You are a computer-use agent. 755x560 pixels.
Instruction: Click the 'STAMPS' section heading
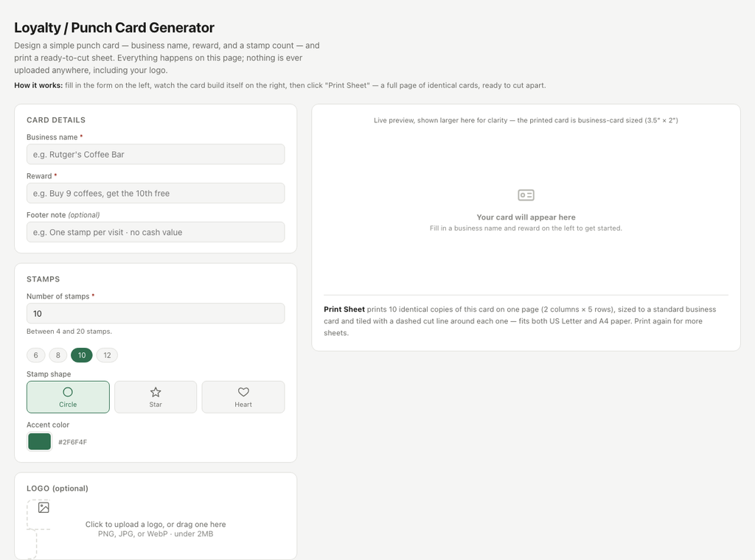[x=43, y=279]
